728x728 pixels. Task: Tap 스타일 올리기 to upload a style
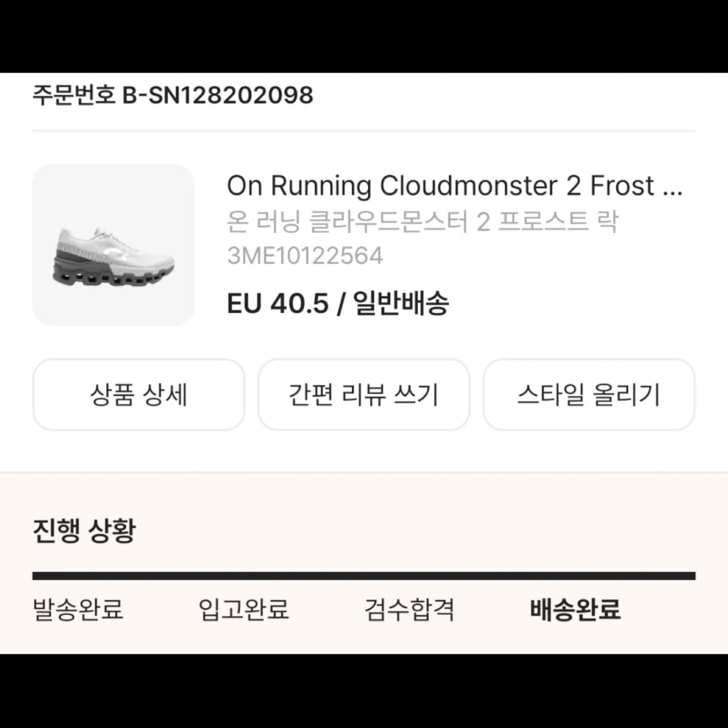(589, 395)
